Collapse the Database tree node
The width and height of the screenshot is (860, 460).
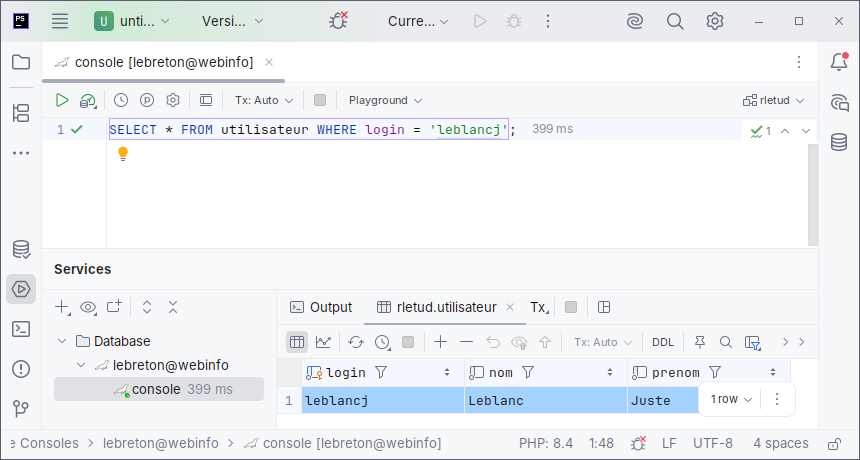(x=61, y=341)
